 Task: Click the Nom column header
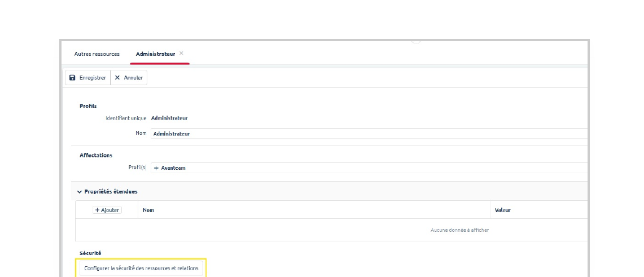point(148,210)
